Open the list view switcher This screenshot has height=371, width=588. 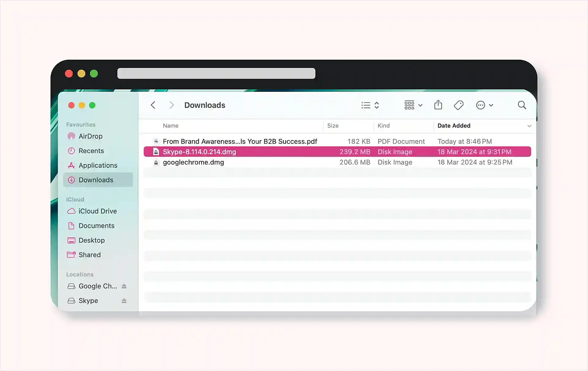[x=370, y=105]
